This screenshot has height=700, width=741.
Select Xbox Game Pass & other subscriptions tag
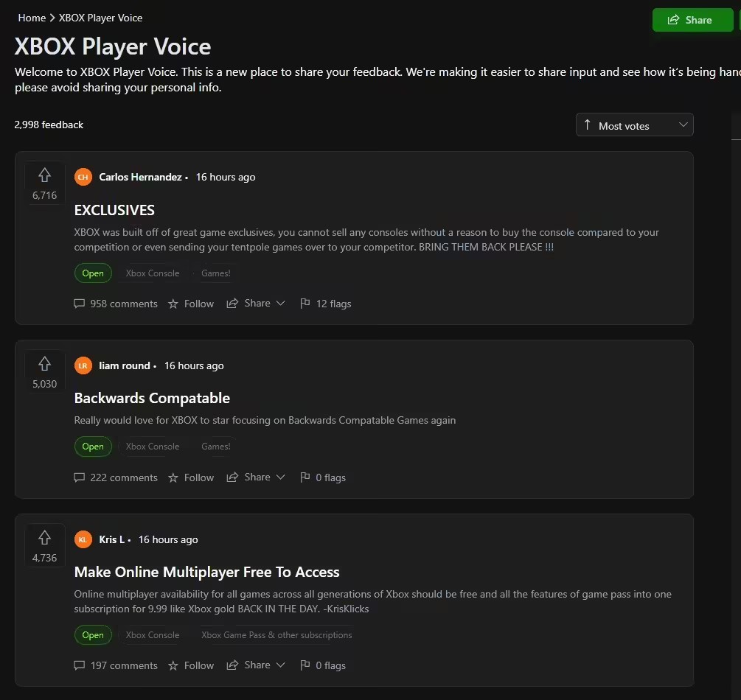pos(277,635)
